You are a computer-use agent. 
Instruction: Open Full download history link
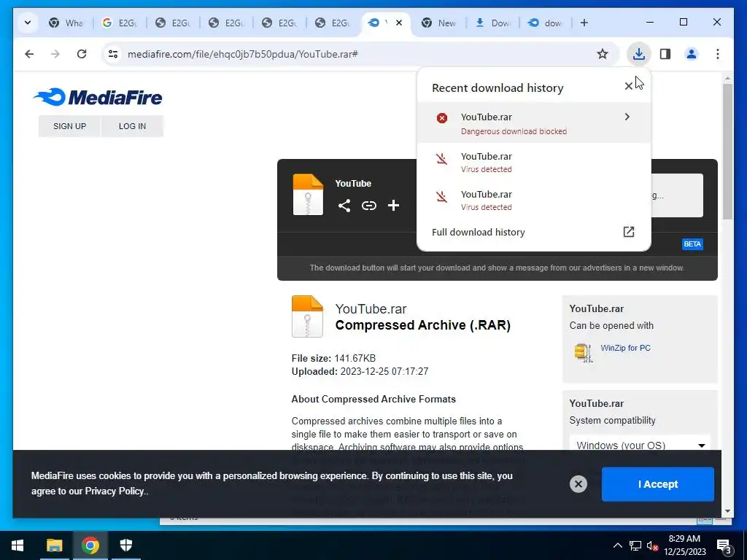click(479, 232)
